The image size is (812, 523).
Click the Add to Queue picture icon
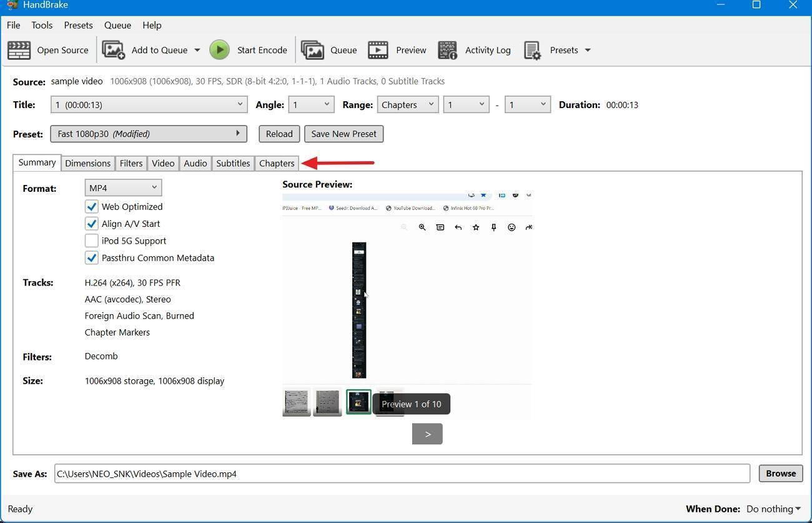pyautogui.click(x=113, y=50)
